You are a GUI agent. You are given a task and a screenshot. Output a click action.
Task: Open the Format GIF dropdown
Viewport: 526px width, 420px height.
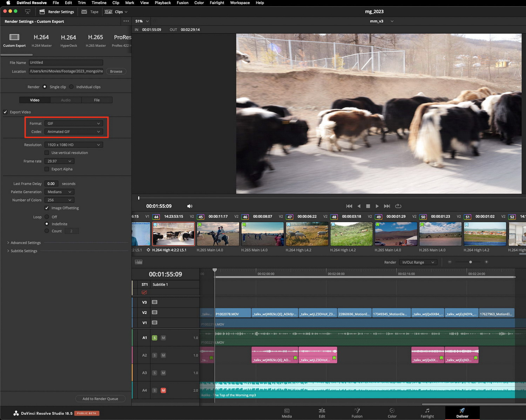click(74, 123)
